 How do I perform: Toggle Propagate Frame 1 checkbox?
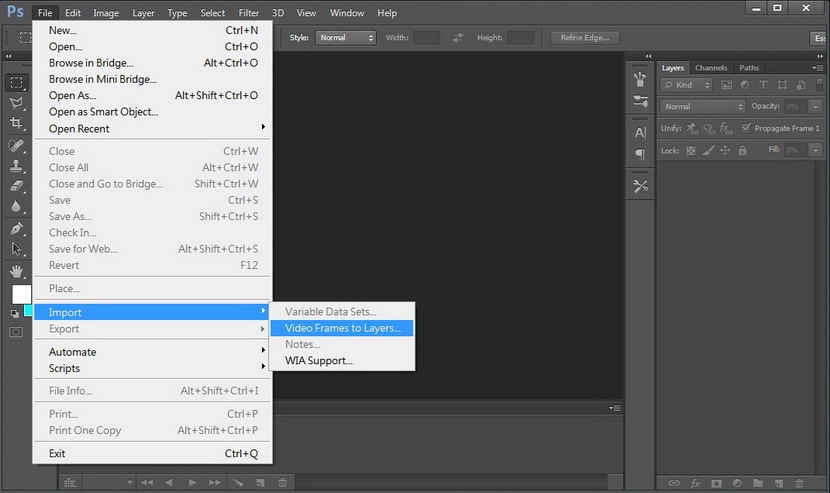click(746, 128)
